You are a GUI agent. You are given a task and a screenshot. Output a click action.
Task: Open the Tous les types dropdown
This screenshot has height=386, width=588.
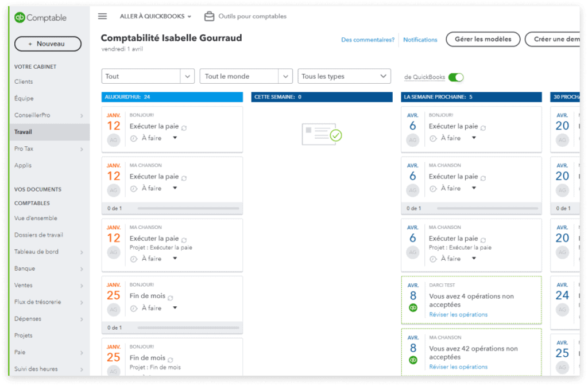344,76
